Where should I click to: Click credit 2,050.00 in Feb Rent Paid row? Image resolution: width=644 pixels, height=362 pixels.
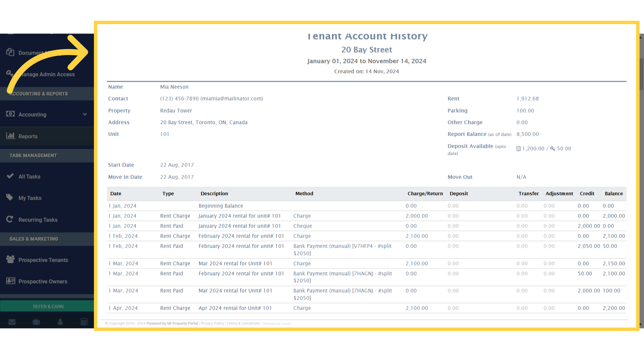[589, 246]
